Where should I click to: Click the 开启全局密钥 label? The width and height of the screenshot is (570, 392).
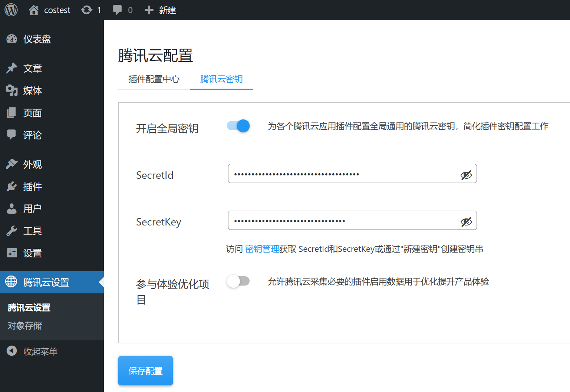167,129
